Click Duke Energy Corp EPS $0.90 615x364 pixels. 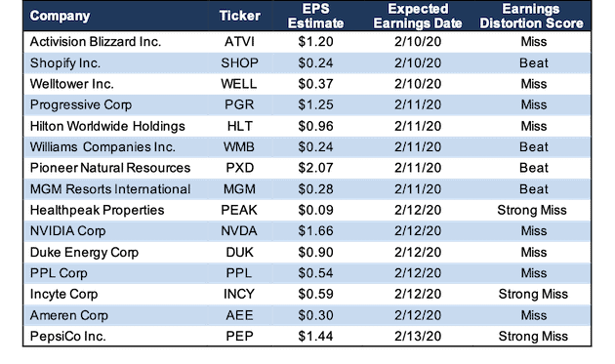(x=315, y=252)
